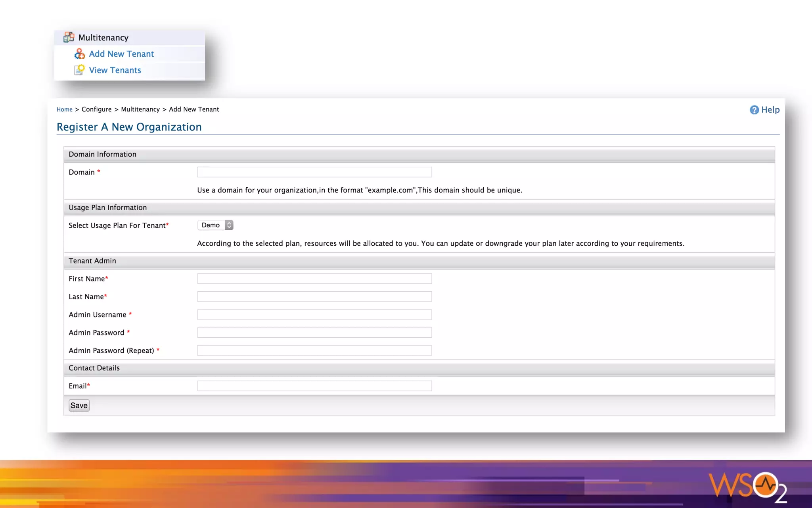The height and width of the screenshot is (508, 812).
Task: Select the Admin Username field
Action: pos(314,314)
